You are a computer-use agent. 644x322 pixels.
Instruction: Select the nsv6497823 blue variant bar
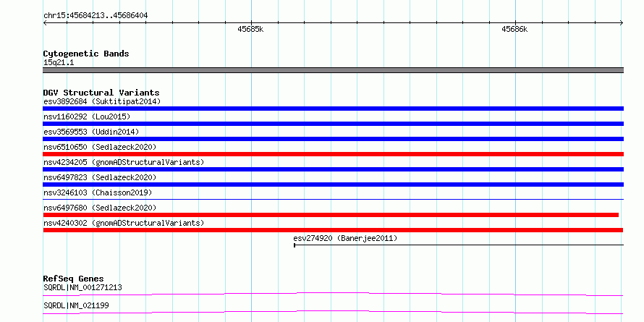click(333, 185)
